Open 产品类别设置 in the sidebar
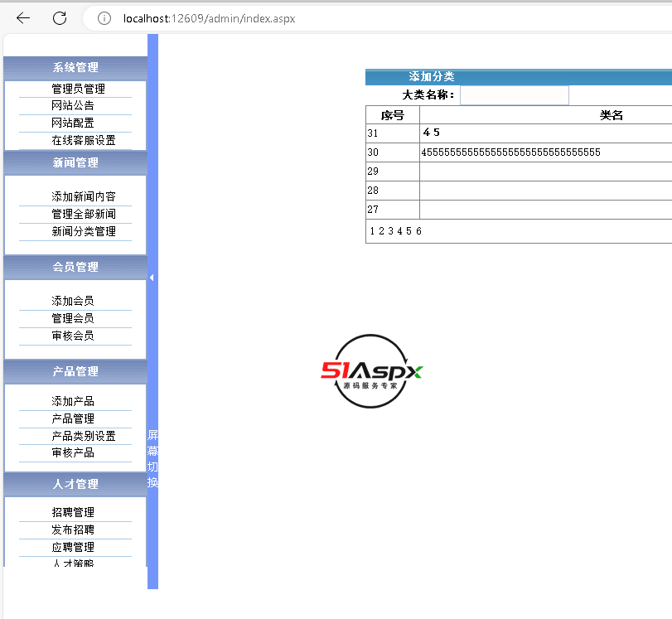Screen dimensions: 672x619 click(x=84, y=436)
